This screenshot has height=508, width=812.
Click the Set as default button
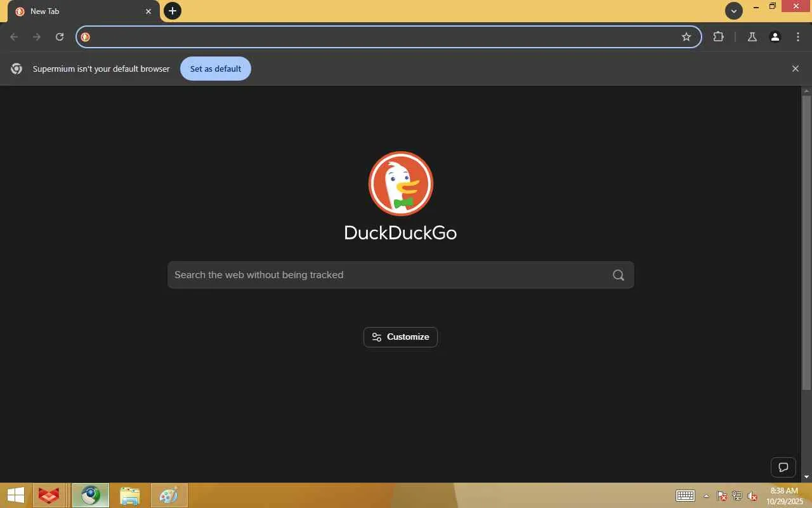coord(216,69)
